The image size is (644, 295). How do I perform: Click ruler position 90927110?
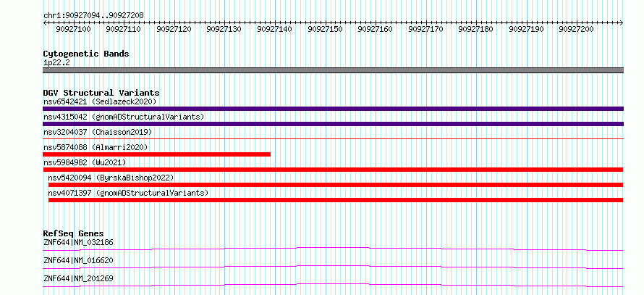click(123, 29)
